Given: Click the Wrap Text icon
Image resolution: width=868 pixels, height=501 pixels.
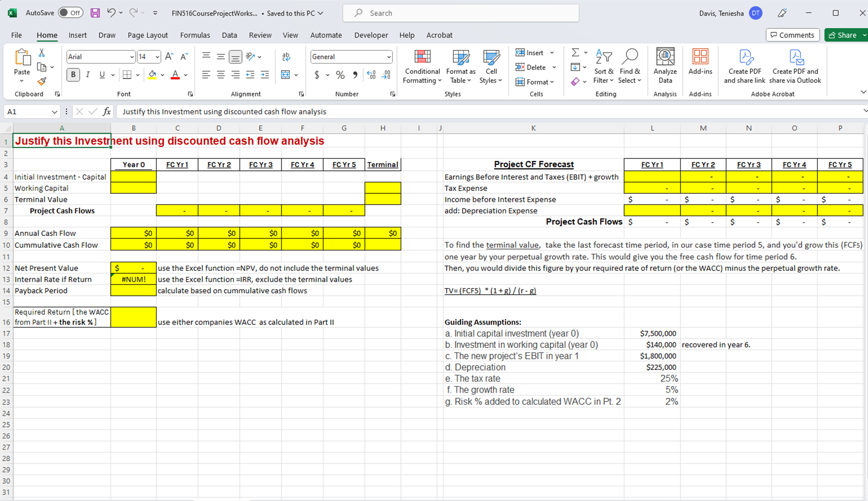Looking at the screenshot, I should pyautogui.click(x=286, y=57).
